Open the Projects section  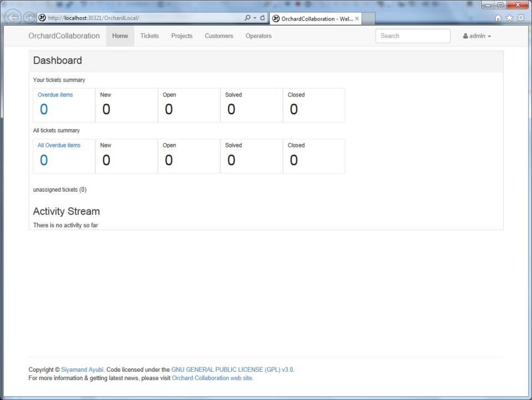pyautogui.click(x=182, y=35)
